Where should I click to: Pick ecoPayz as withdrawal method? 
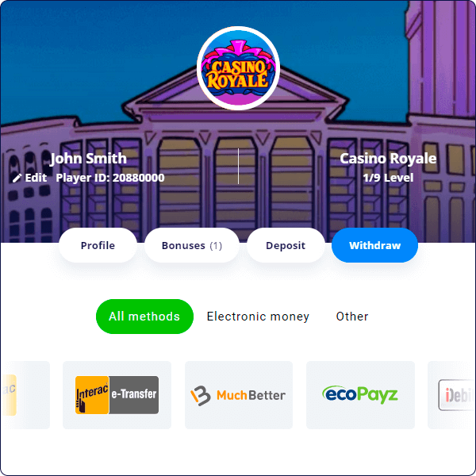[x=360, y=395]
